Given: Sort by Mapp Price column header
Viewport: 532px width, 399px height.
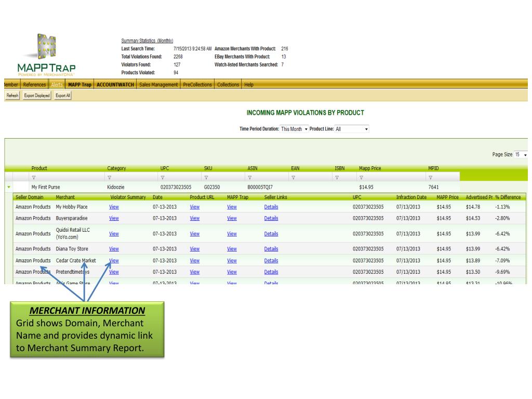Looking at the screenshot, I should tap(370, 168).
